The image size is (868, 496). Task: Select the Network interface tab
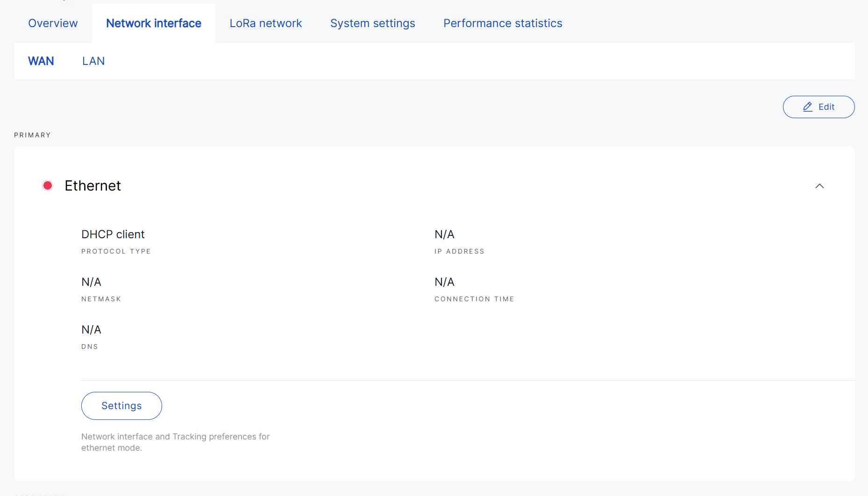154,23
